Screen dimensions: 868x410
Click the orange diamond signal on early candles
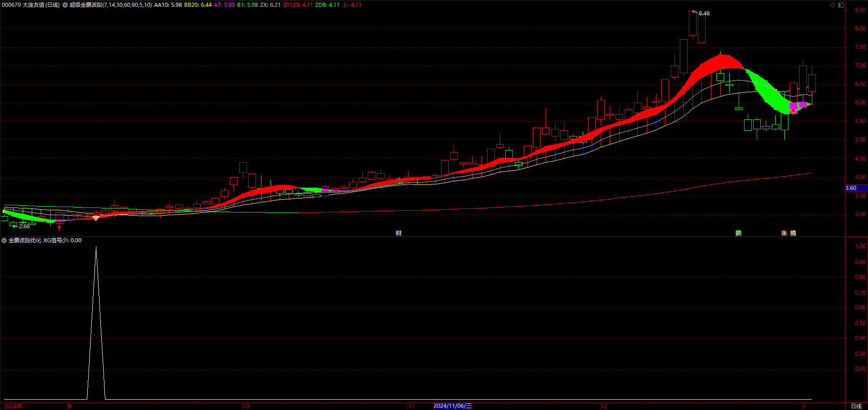(96, 218)
